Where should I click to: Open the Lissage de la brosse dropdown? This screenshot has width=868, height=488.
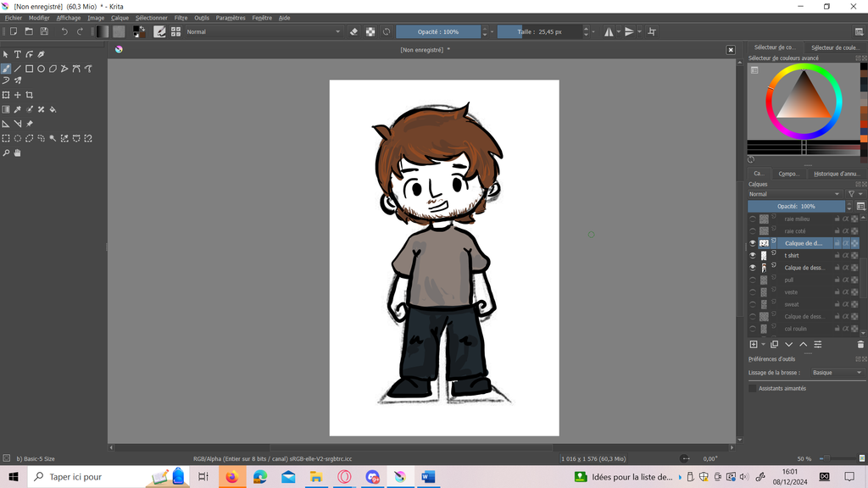(836, 373)
